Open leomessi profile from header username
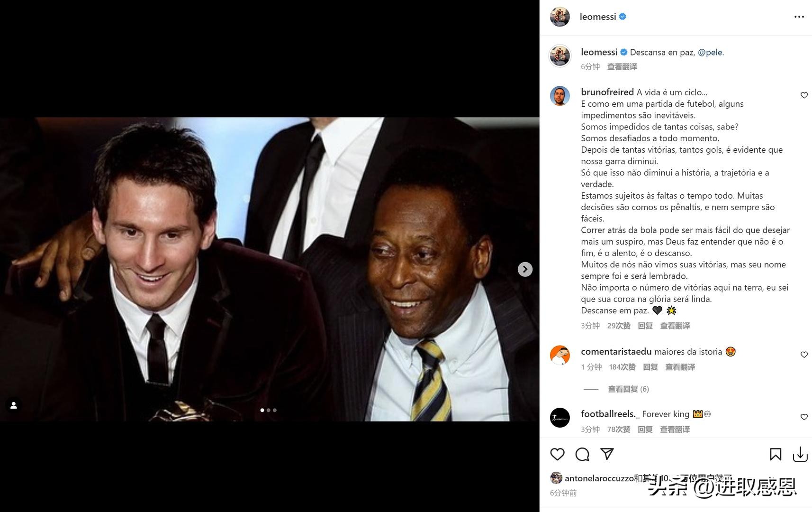Viewport: 812px width, 512px height. point(598,17)
